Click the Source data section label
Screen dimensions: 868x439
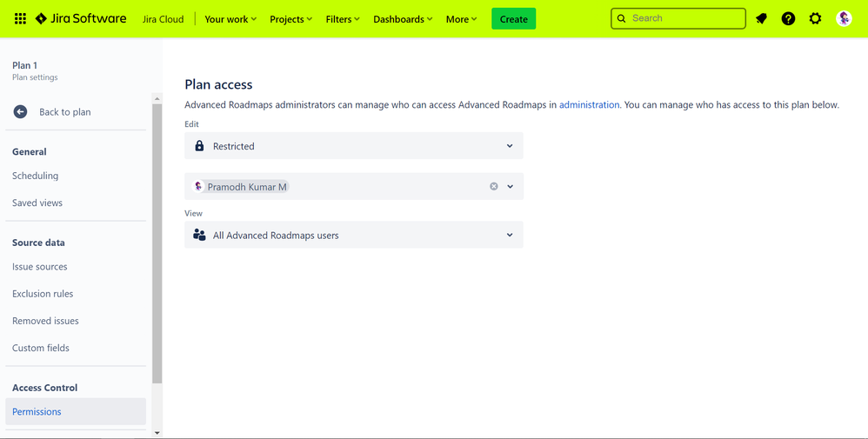click(38, 243)
